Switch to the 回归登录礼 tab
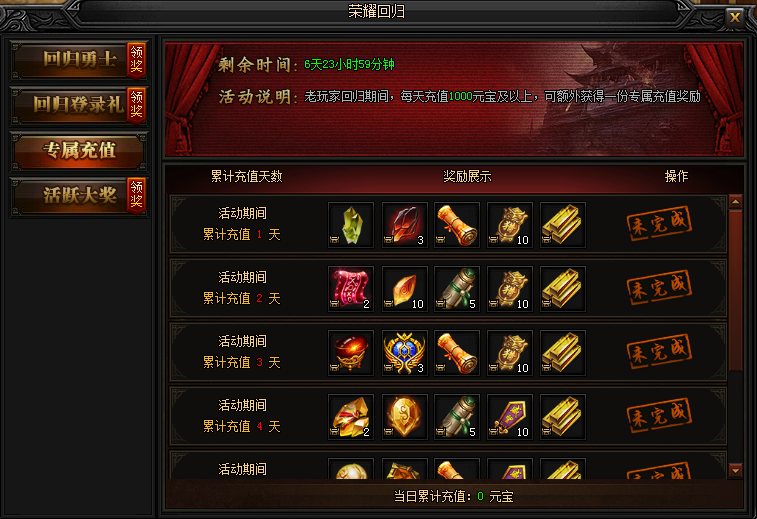Image resolution: width=757 pixels, height=519 pixels. coord(79,105)
